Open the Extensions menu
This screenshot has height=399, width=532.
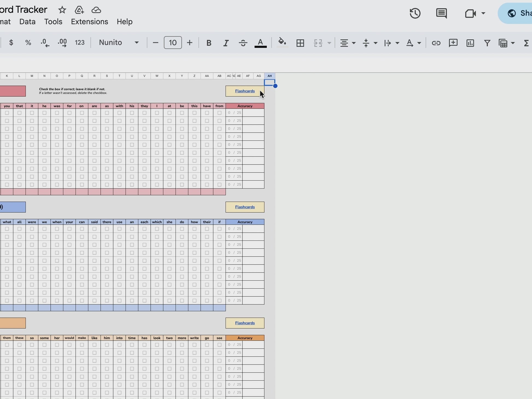[x=89, y=22]
